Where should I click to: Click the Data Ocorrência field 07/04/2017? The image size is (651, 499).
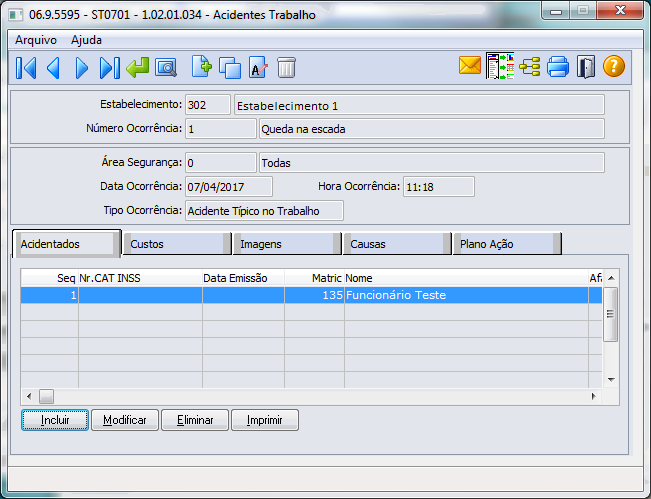pyautogui.click(x=229, y=187)
